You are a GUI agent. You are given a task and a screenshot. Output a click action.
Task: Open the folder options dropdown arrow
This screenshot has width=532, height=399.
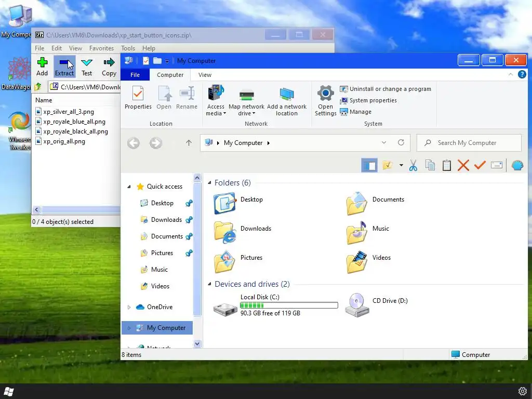(401, 165)
